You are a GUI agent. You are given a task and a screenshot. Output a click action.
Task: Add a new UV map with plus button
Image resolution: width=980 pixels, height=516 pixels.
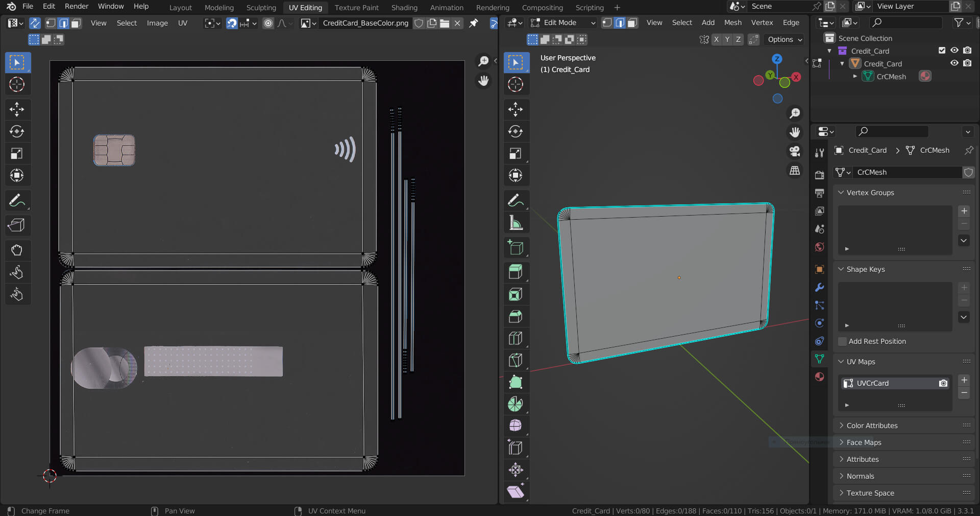(x=964, y=380)
